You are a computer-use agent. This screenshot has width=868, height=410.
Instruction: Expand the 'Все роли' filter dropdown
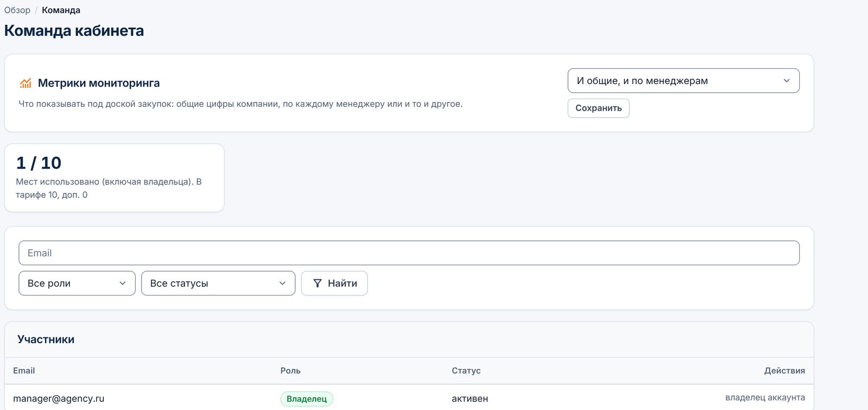point(77,283)
